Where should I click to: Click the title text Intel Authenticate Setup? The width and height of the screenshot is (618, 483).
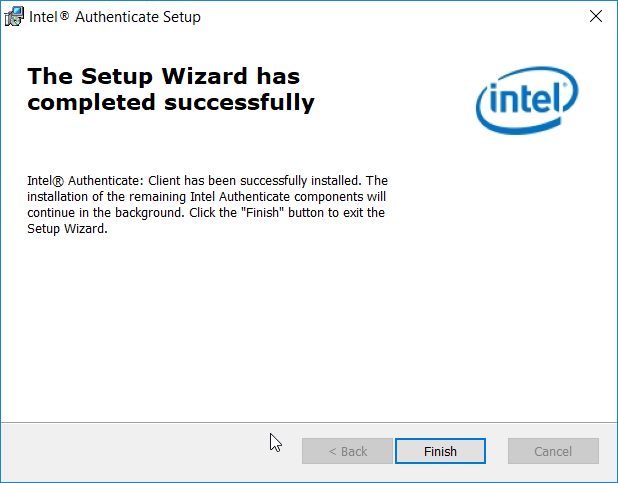[x=115, y=17]
